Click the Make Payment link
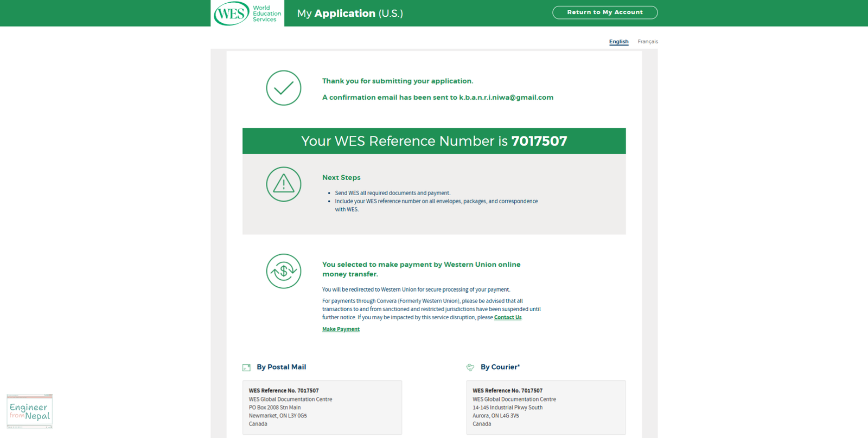868x438 pixels. [341, 329]
